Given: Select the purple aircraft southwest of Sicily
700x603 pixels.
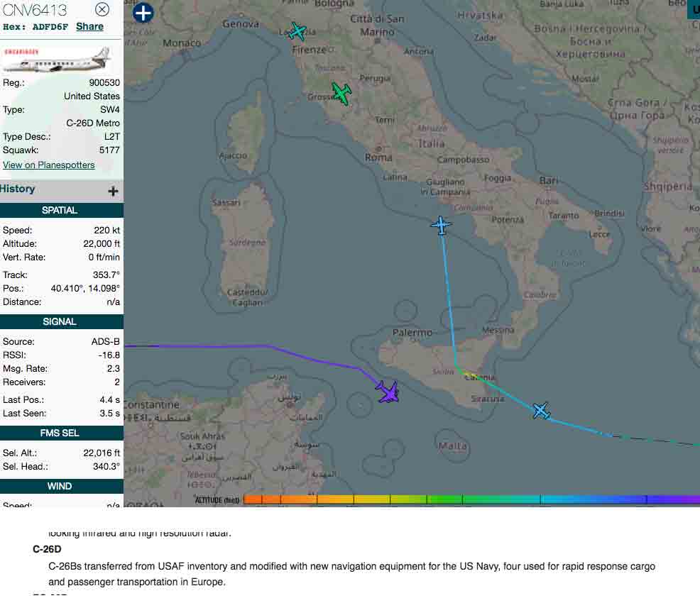Looking at the screenshot, I should 388,392.
